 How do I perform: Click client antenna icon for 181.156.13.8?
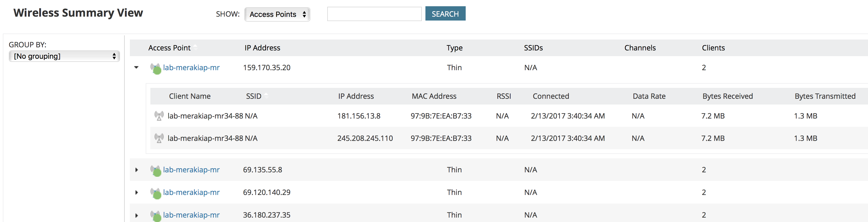click(159, 116)
